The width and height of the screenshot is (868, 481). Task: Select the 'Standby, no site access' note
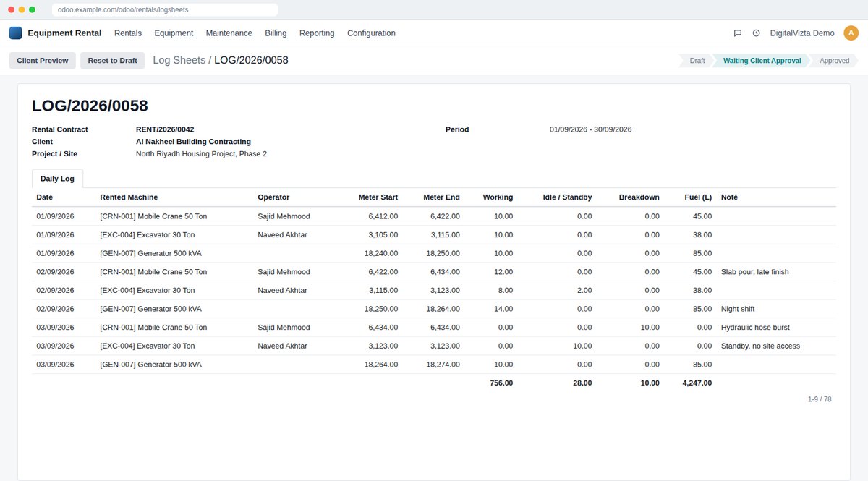760,346
